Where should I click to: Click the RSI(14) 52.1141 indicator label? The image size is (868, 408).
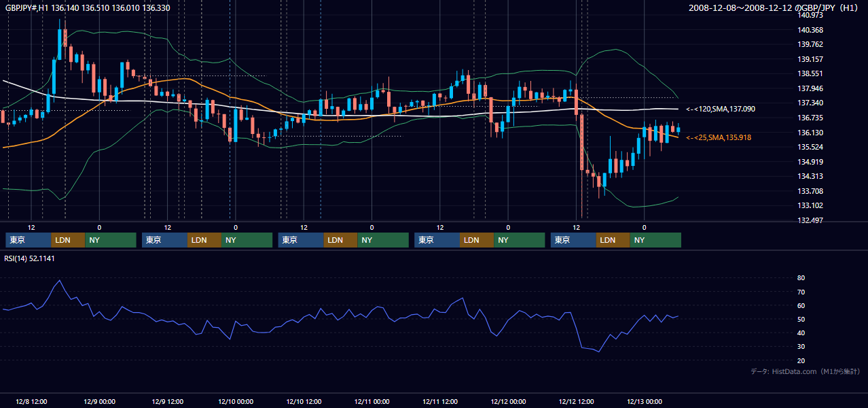pyautogui.click(x=30, y=258)
